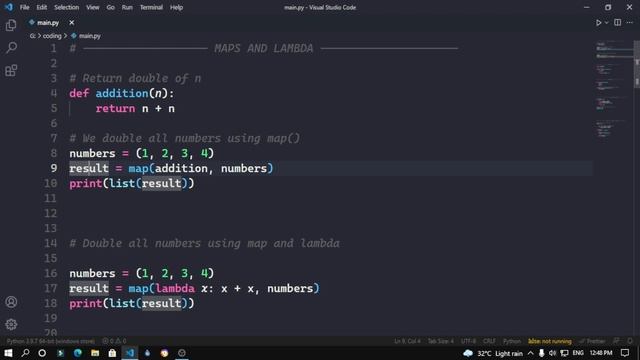Change UTF-8 file encoding
The height and width of the screenshot is (360, 640).
tap(468, 341)
